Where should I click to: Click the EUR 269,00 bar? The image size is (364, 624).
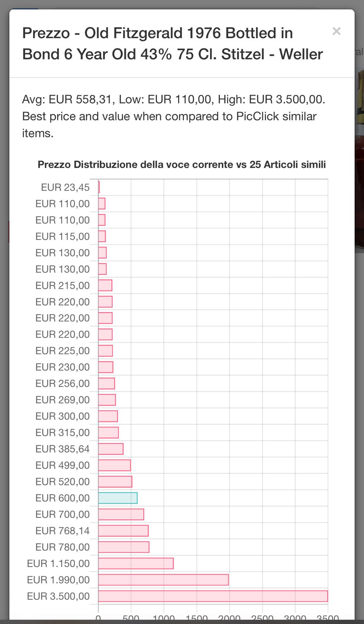(x=107, y=400)
